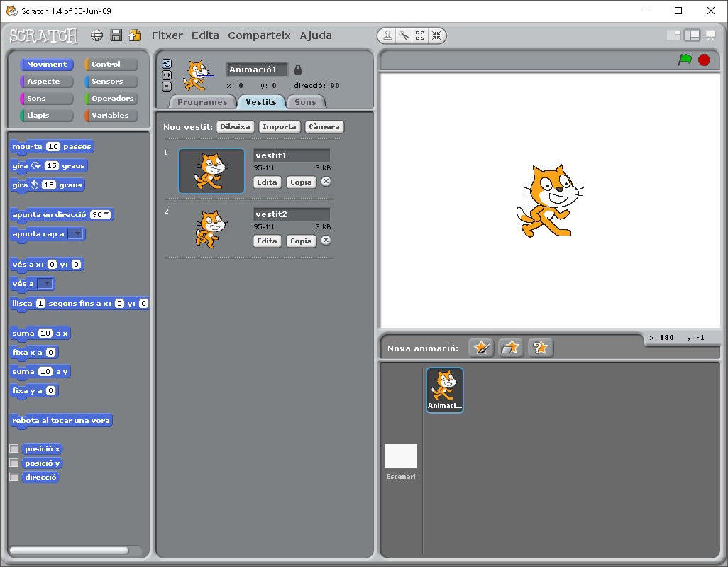Select the Sons block category

coord(46,99)
